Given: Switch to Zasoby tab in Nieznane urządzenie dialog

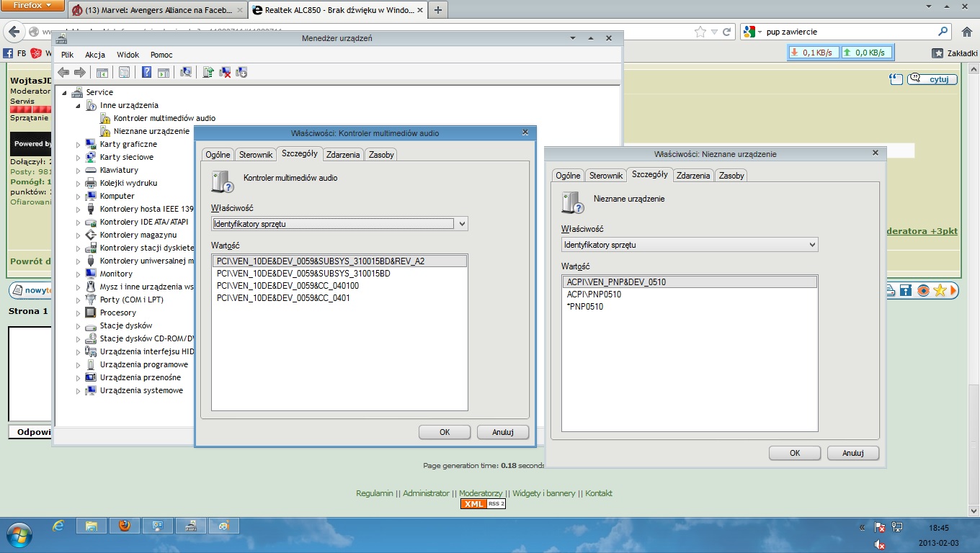Looking at the screenshot, I should [731, 176].
